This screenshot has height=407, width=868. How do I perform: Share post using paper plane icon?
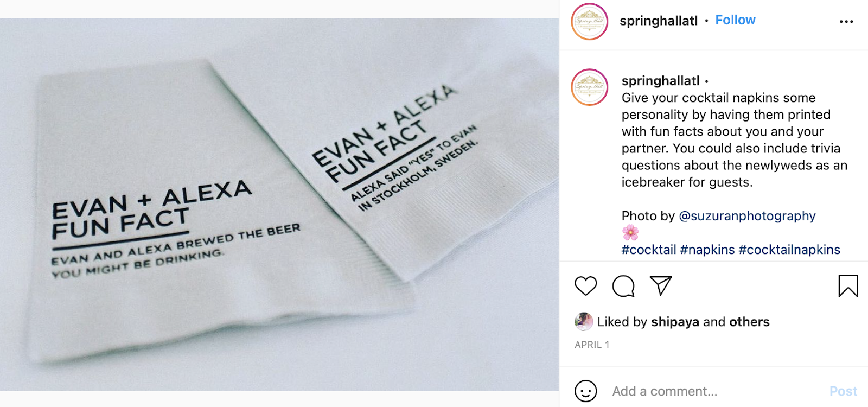coord(661,285)
